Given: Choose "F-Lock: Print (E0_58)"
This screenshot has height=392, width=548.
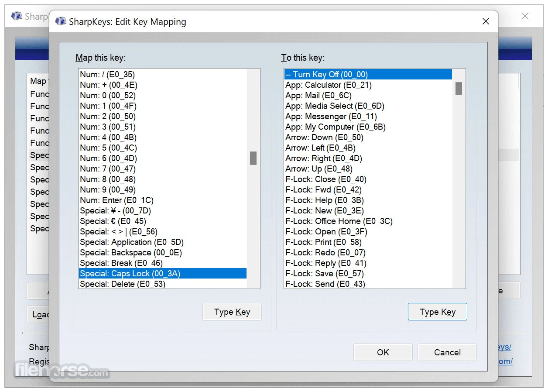Looking at the screenshot, I should [x=368, y=242].
